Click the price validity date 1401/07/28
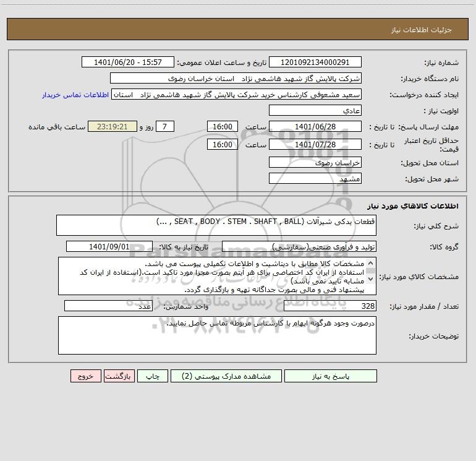The width and height of the screenshot is (476, 461). pos(315,145)
